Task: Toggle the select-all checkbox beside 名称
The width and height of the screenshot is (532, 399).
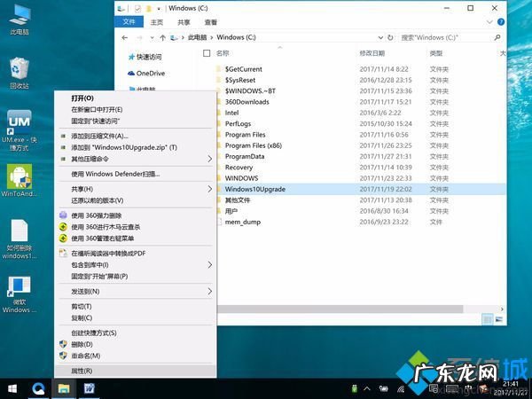Action: tap(207, 53)
